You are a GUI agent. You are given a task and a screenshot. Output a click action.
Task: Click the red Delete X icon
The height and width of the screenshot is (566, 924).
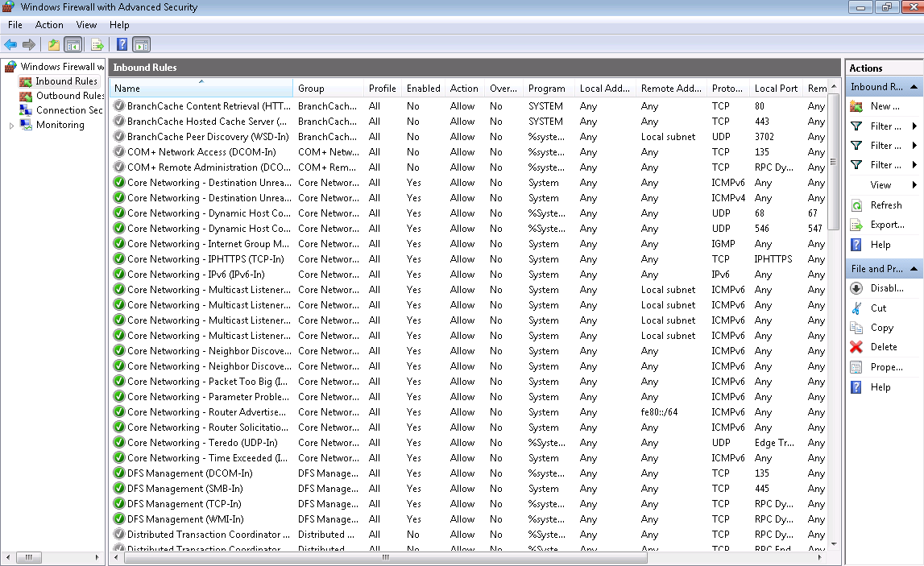tap(857, 347)
